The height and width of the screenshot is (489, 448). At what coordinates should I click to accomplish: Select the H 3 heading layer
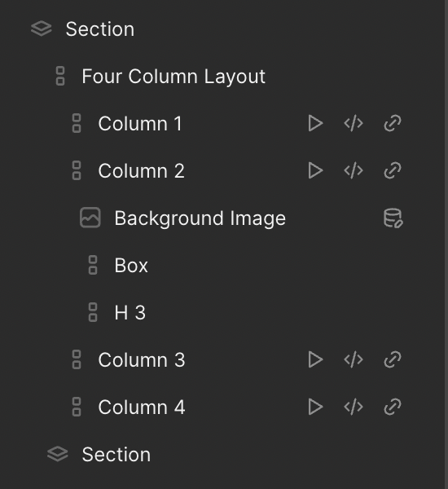pos(130,312)
